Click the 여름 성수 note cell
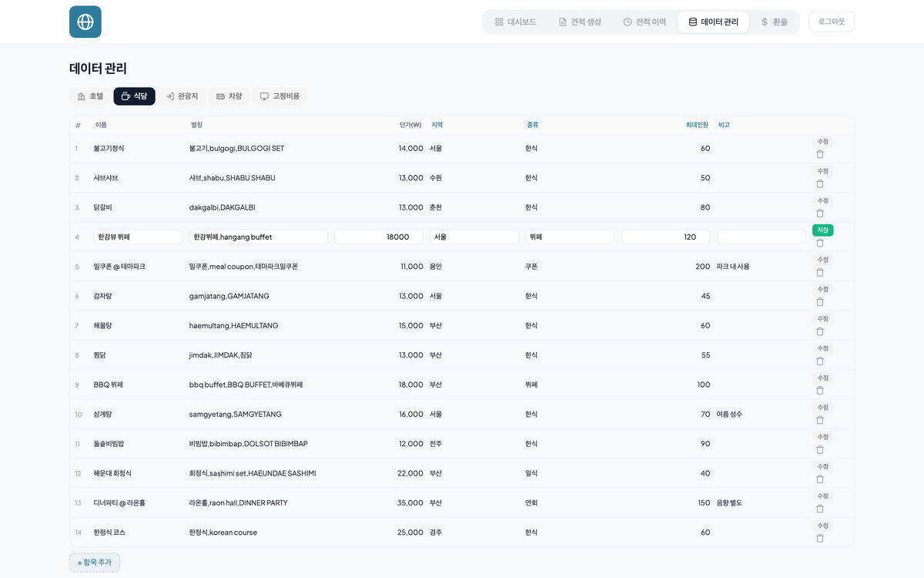Screen dimensions: 924x578 (730, 414)
